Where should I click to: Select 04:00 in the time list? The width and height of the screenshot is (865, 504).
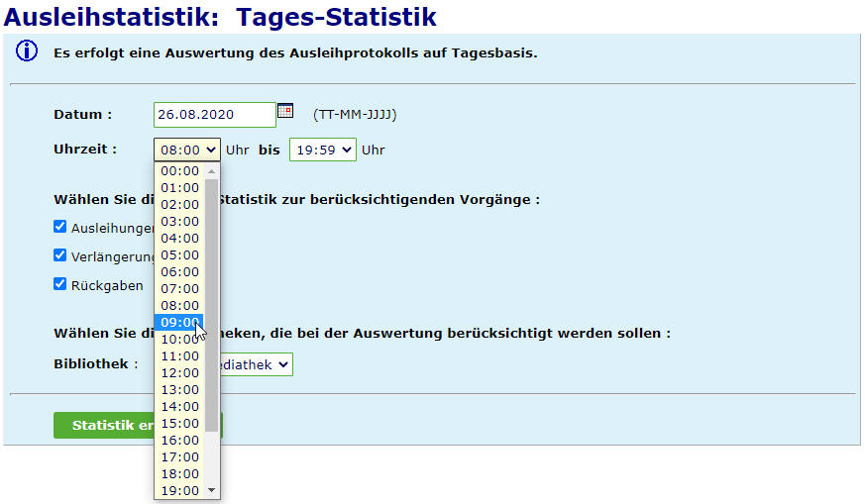click(179, 239)
